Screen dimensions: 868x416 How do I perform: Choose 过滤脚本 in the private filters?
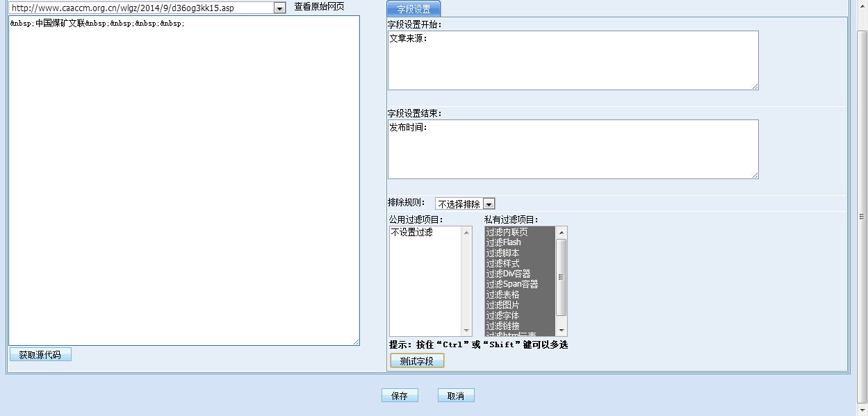tap(502, 253)
